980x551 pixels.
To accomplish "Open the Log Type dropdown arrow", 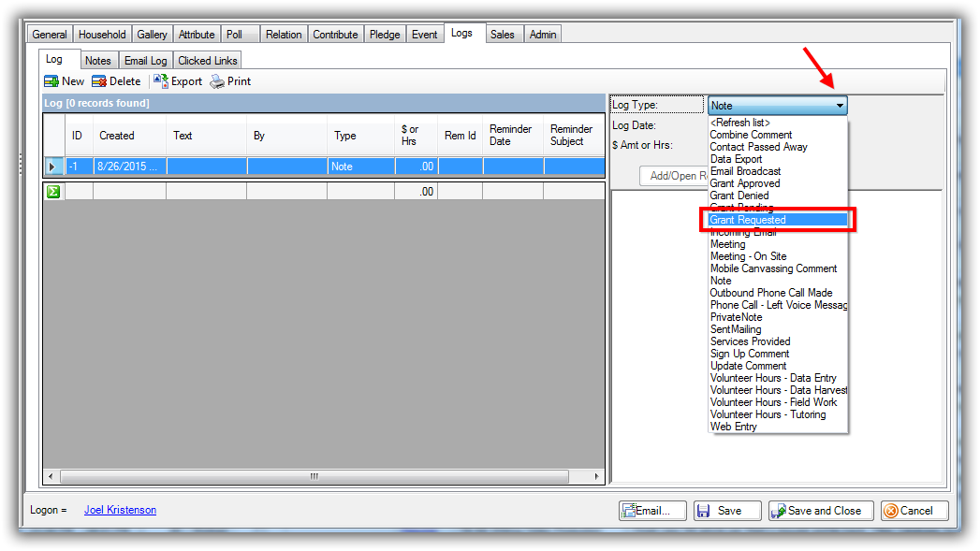I will 840,106.
